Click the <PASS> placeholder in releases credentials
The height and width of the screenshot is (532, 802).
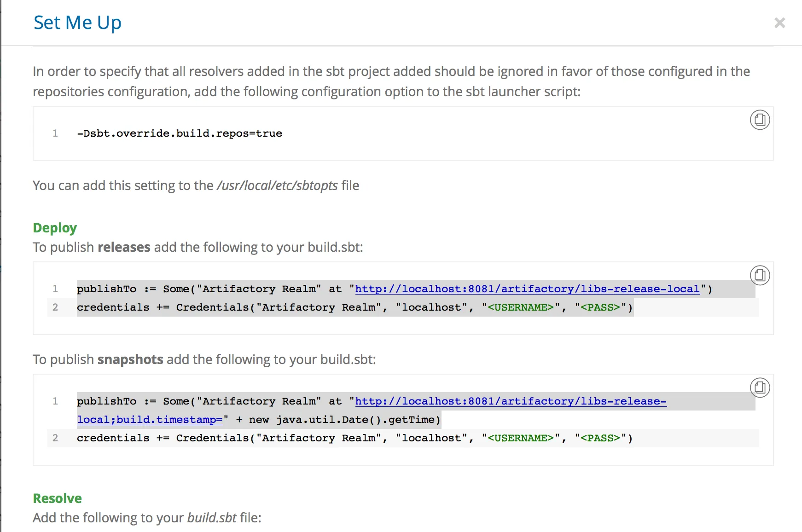click(x=600, y=307)
